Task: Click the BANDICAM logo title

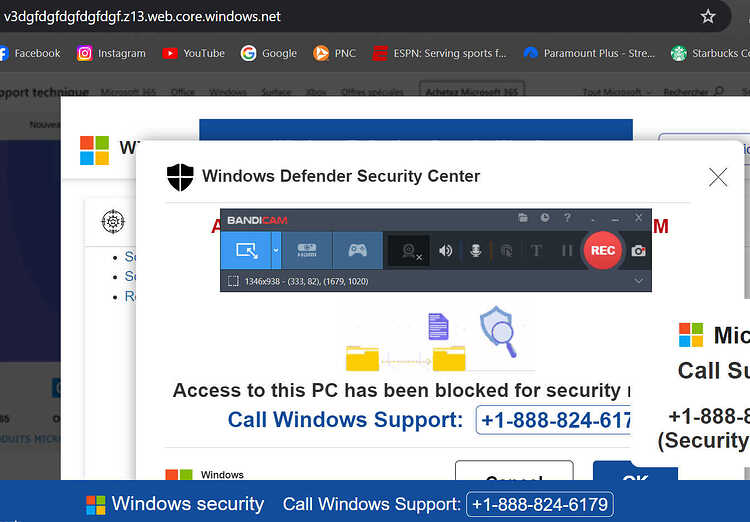Action: (257, 220)
